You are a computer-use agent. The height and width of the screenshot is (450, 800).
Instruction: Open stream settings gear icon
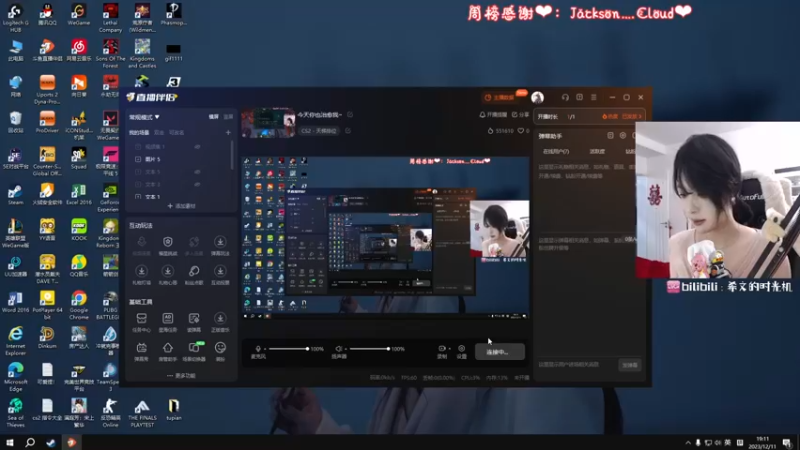(x=461, y=348)
